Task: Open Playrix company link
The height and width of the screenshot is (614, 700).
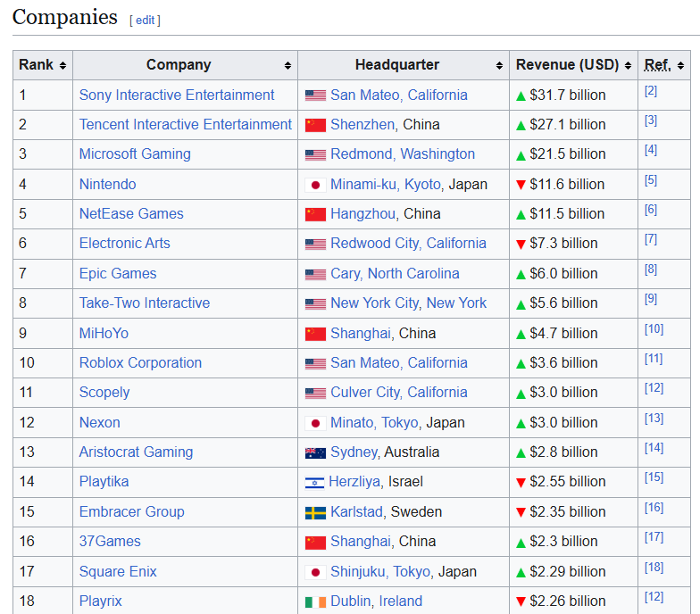Action: tap(100, 602)
